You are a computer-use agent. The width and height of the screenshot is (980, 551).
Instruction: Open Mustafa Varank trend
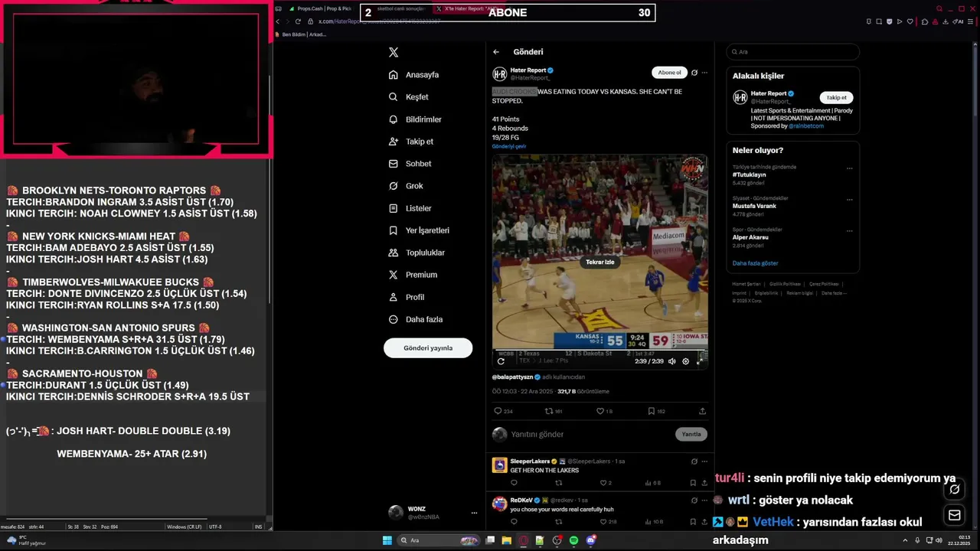754,206
